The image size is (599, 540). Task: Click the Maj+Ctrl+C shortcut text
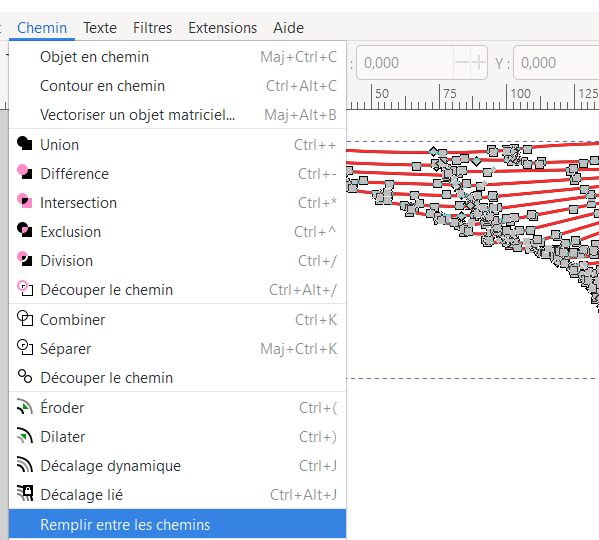click(298, 57)
